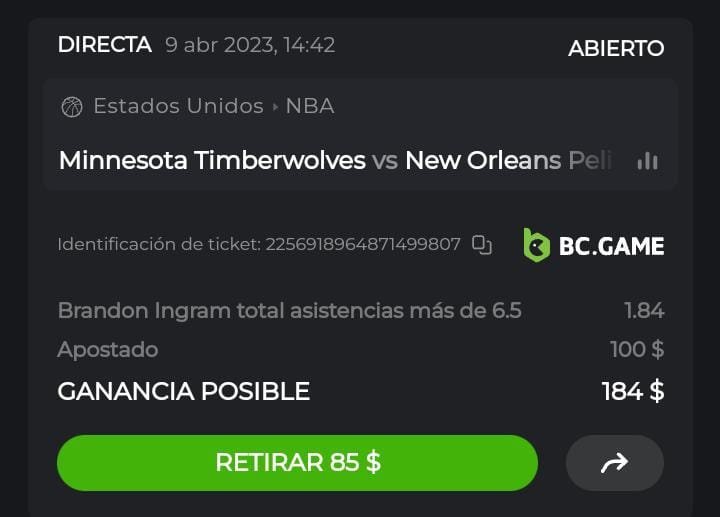Open the Estados Unidos category
The width and height of the screenshot is (720, 517).
[178, 106]
